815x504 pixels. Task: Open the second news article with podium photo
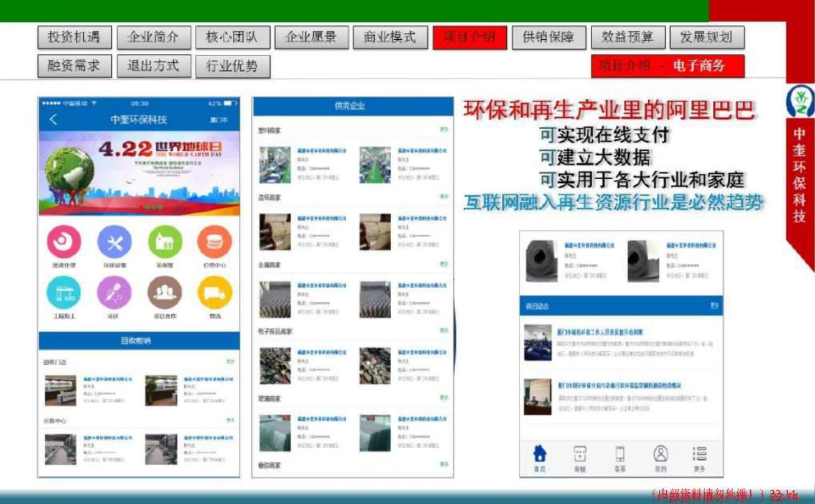pyautogui.click(x=621, y=397)
